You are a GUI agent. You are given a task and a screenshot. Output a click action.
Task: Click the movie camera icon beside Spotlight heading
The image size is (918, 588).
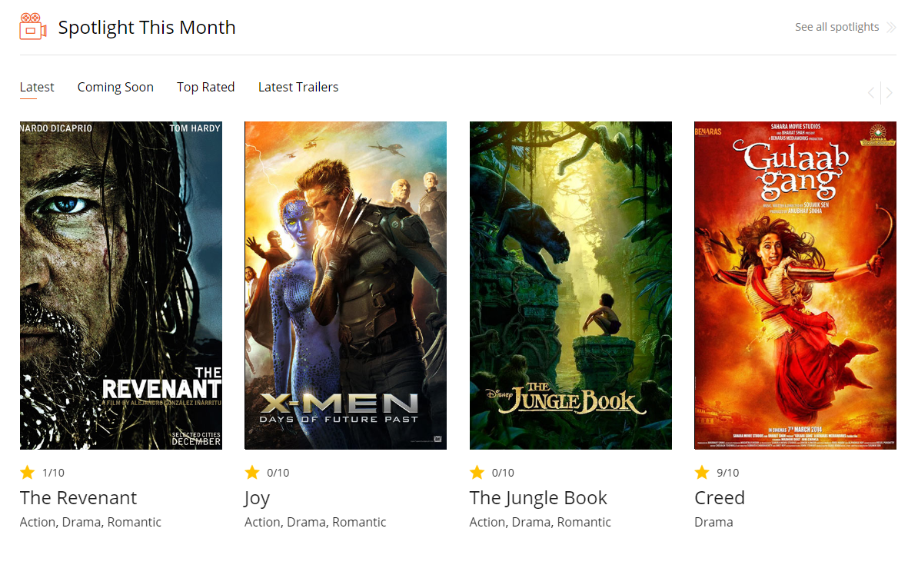click(x=33, y=26)
